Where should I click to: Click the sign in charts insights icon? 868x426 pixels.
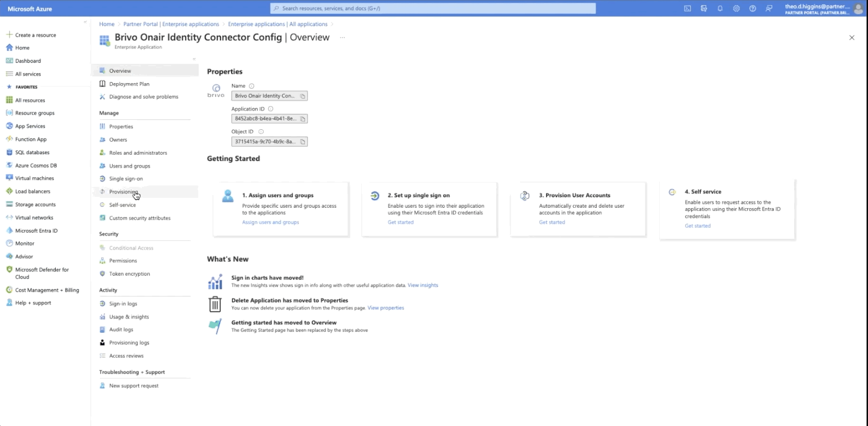point(215,281)
